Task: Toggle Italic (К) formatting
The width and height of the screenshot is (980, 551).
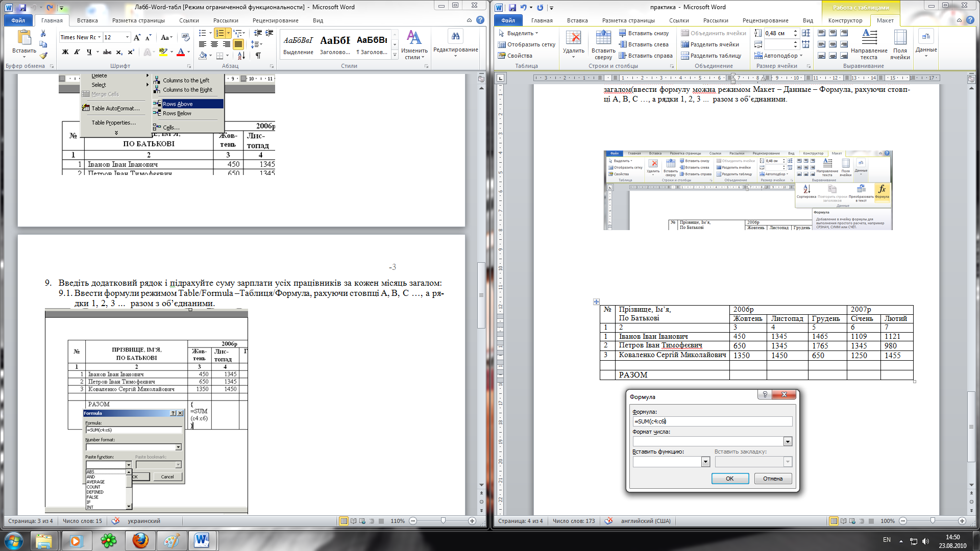Action: click(77, 52)
